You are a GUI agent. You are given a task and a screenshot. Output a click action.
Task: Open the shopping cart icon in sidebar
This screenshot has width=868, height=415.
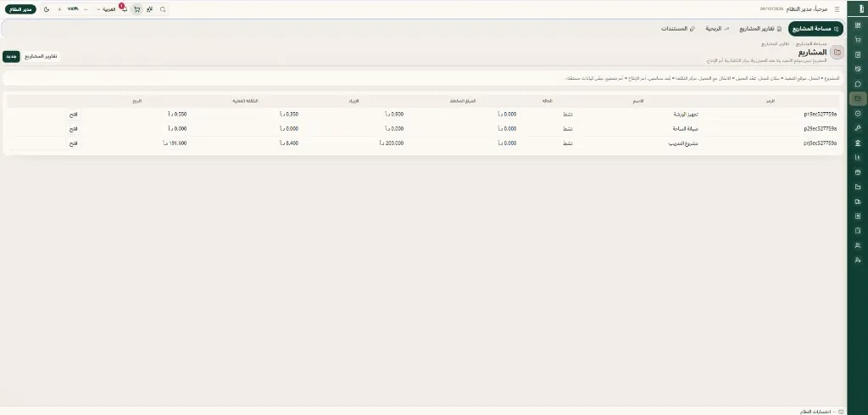pos(858,40)
